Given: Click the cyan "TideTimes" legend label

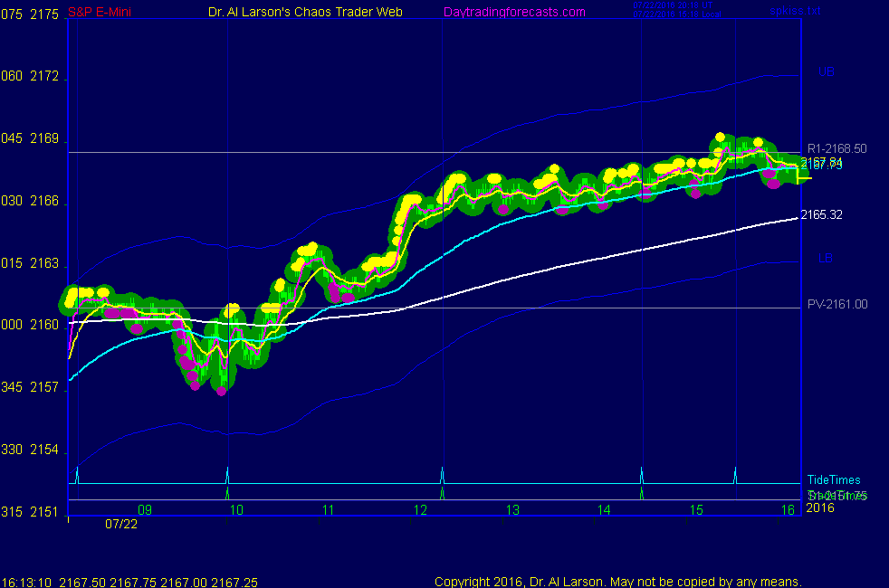Looking at the screenshot, I should (x=834, y=479).
